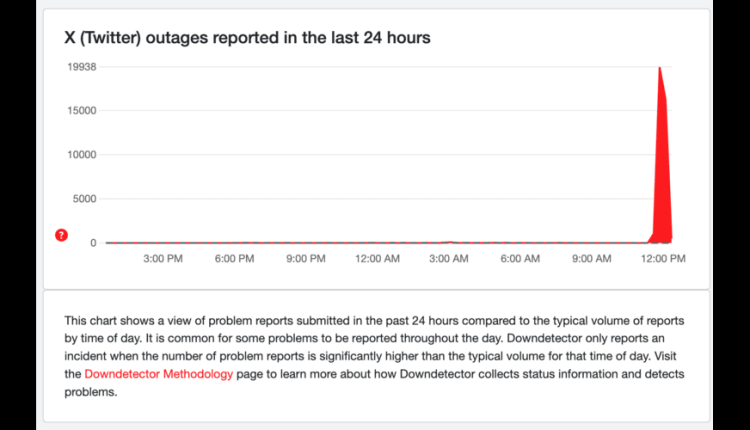Click the red question mark help icon

coord(61,235)
